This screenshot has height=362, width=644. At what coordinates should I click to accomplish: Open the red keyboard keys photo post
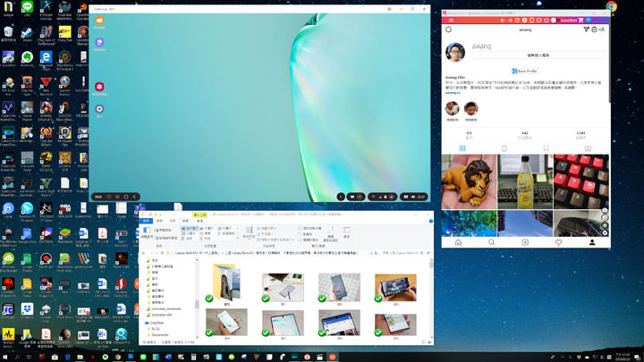coord(581,181)
